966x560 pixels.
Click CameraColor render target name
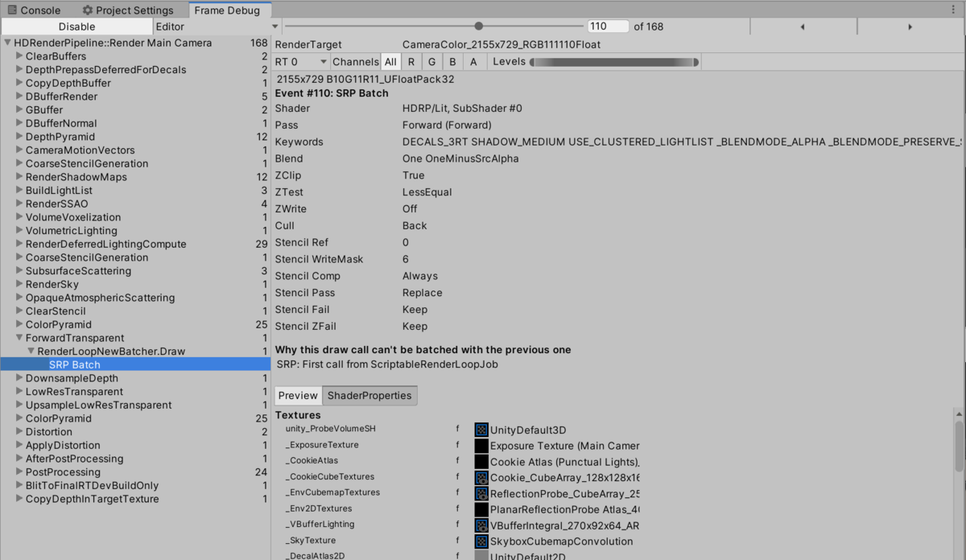(x=502, y=45)
